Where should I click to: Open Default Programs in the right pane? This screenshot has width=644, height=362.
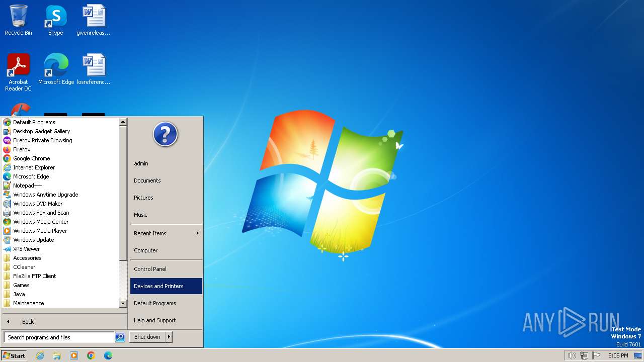click(x=166, y=303)
